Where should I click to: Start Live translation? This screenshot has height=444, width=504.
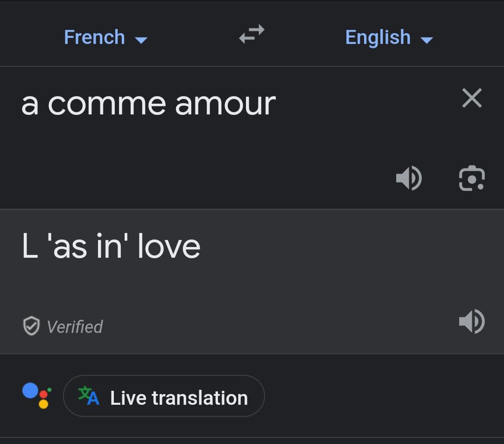click(x=179, y=398)
